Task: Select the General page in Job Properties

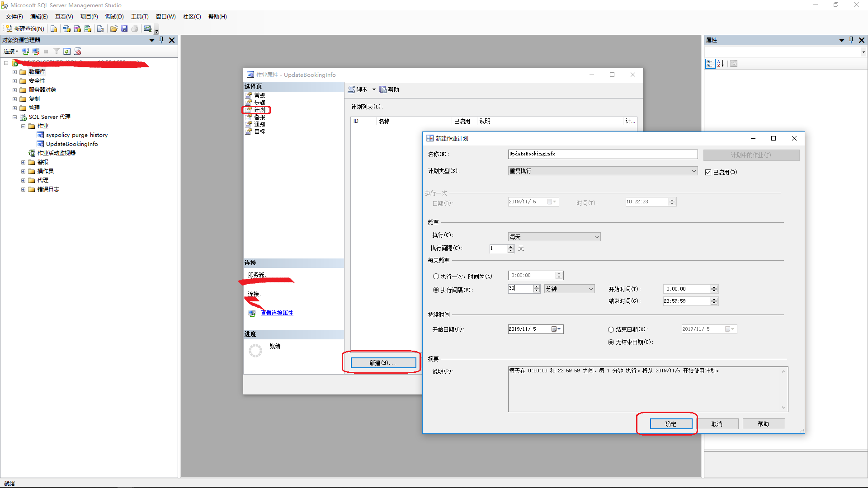Action: point(259,95)
